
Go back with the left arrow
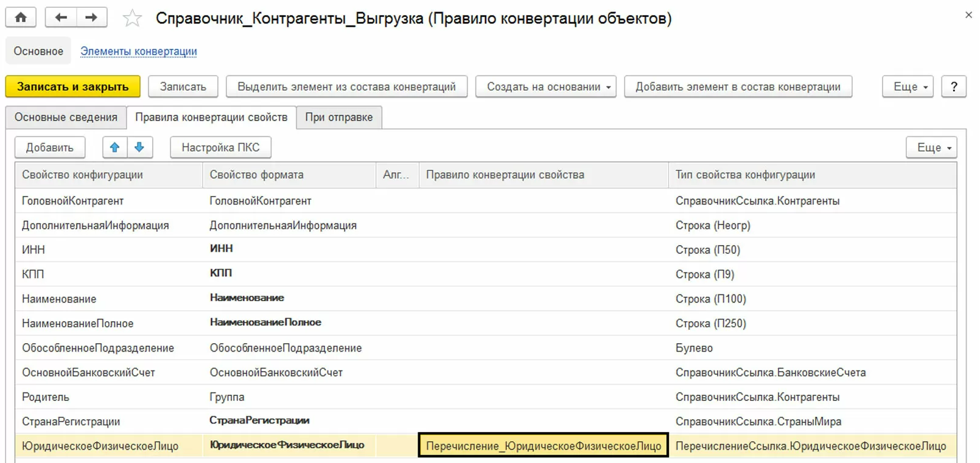(x=61, y=17)
